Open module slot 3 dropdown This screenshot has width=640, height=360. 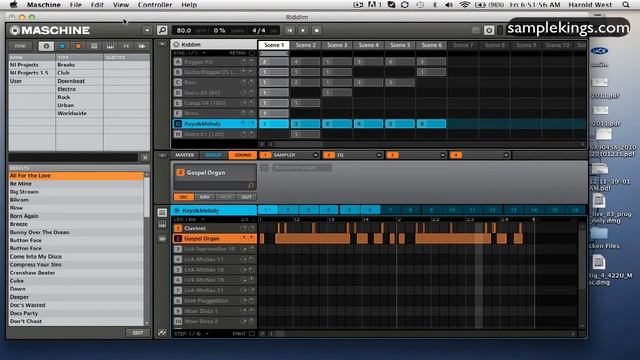point(442,155)
